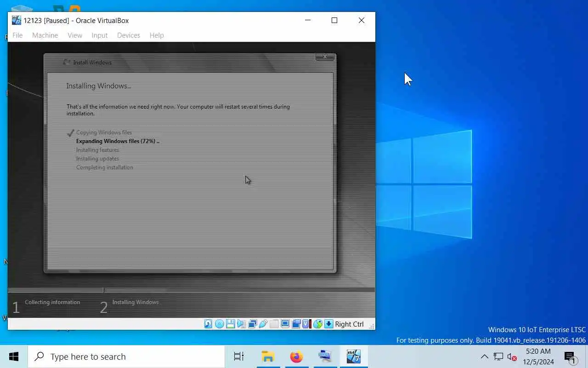This screenshot has height=368, width=588.
Task: Click the network tray icon
Action: click(x=498, y=356)
